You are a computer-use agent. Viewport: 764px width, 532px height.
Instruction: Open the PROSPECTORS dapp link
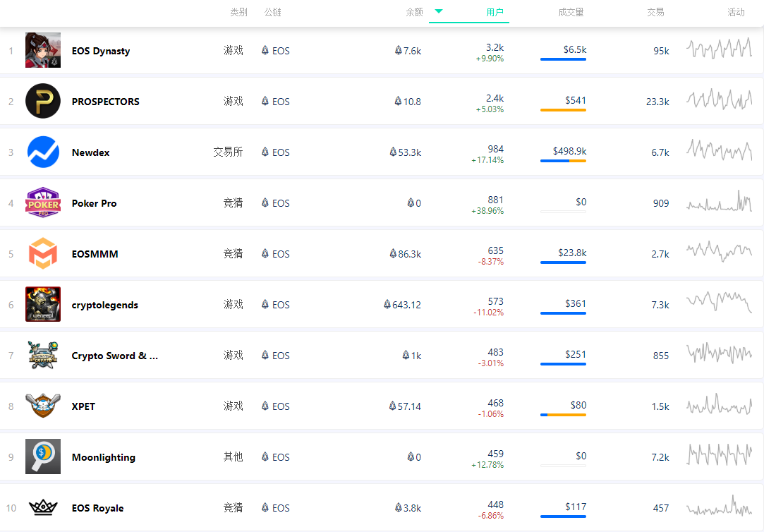(105, 102)
